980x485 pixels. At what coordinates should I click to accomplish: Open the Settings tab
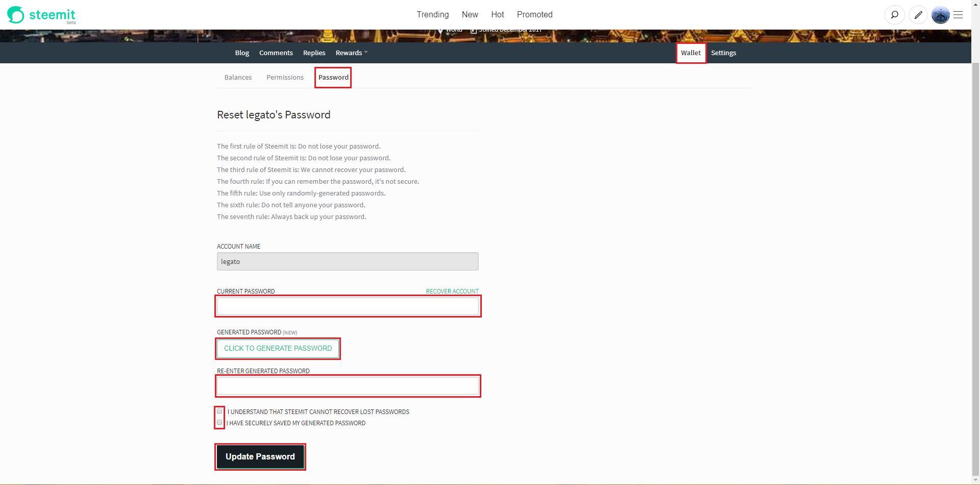point(723,53)
